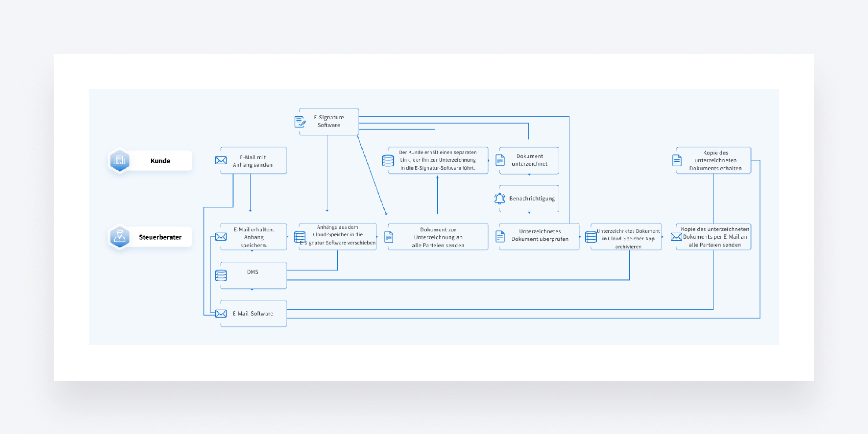This screenshot has width=868, height=441.
Task: Click Anhänge aus dem Cloud-Speicher verschieben box
Action: [x=338, y=235]
